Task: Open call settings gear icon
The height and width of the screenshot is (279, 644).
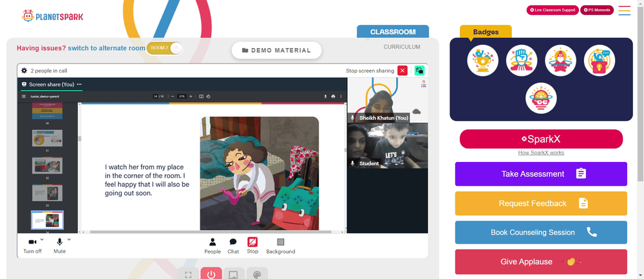Action: (x=24, y=71)
